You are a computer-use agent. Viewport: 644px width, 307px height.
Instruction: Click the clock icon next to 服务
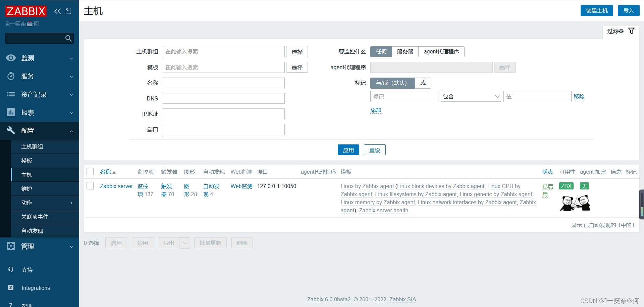pyautogui.click(x=11, y=76)
